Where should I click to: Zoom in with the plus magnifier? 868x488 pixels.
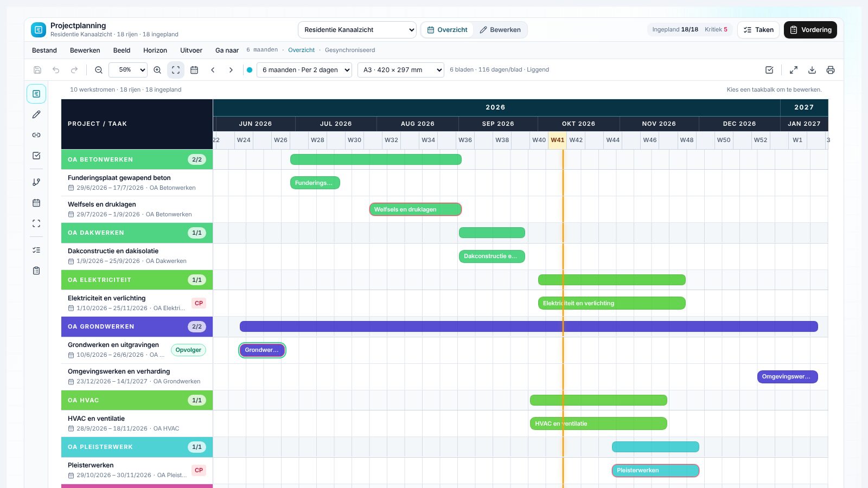157,70
